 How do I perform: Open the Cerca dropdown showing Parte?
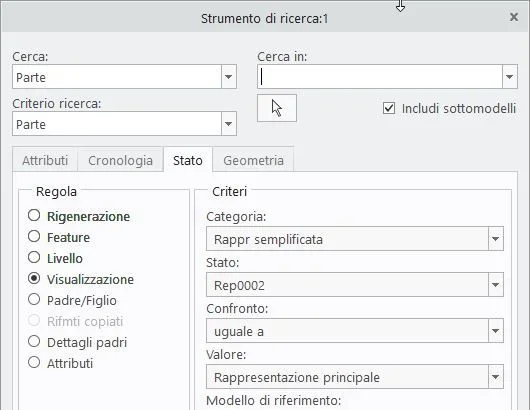(229, 77)
